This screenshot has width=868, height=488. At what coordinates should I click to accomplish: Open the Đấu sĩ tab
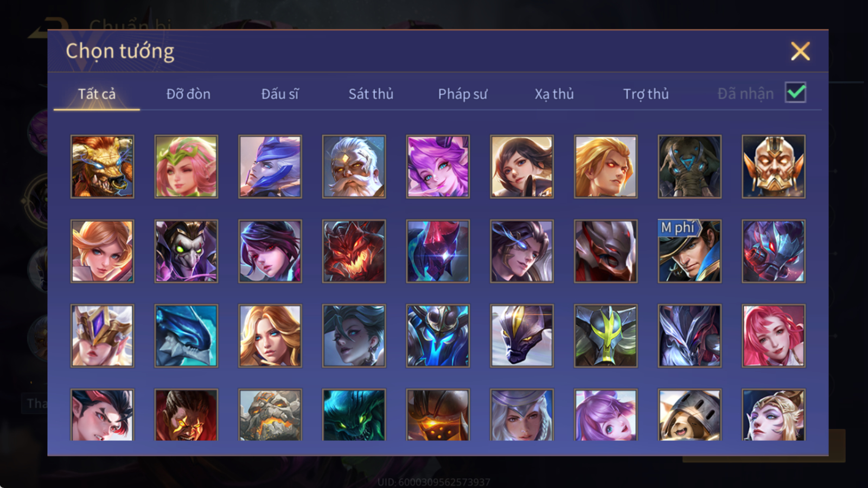[280, 94]
